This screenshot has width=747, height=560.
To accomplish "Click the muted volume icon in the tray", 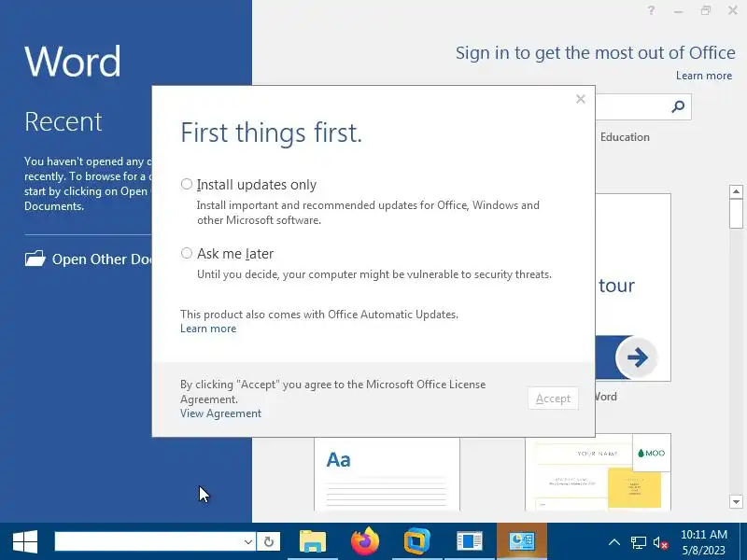I will click(x=661, y=542).
